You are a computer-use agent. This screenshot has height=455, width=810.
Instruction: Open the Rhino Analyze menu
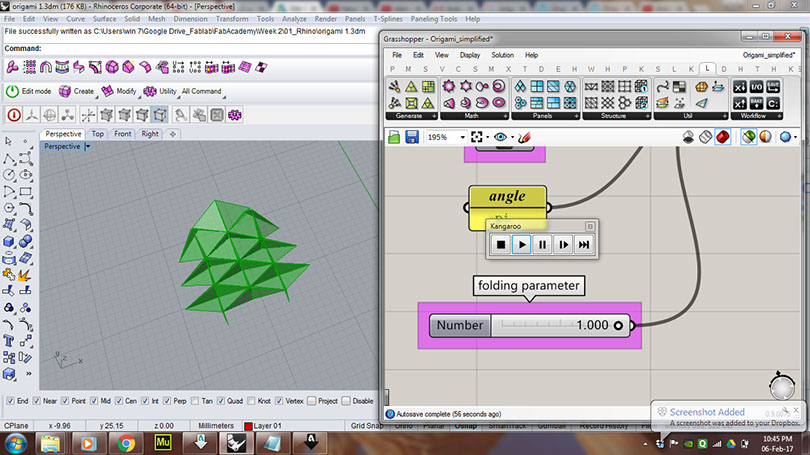click(x=294, y=19)
